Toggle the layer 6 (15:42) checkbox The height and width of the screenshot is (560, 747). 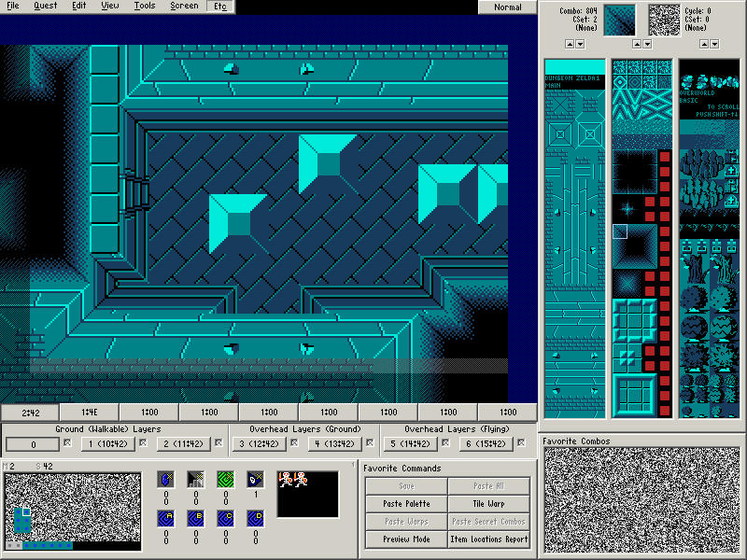[x=521, y=442]
